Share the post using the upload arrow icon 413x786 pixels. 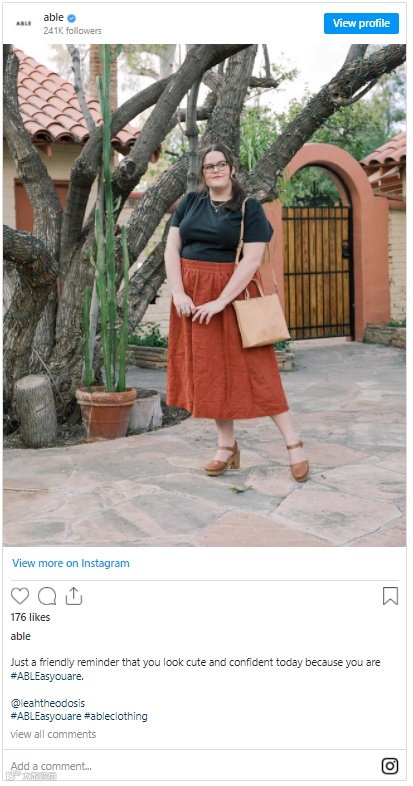pos(74,596)
